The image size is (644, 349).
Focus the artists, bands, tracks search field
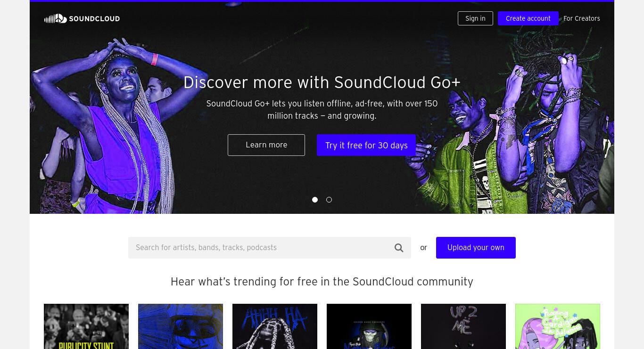tap(261, 248)
